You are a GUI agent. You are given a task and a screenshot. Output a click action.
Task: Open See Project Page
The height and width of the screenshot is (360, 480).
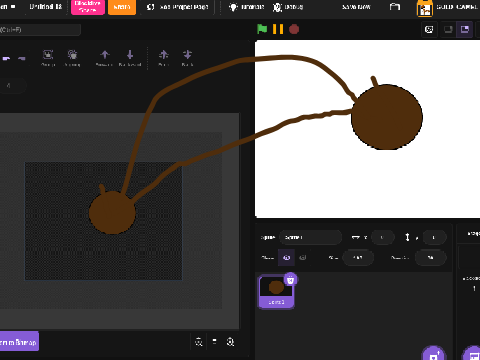(178, 7)
